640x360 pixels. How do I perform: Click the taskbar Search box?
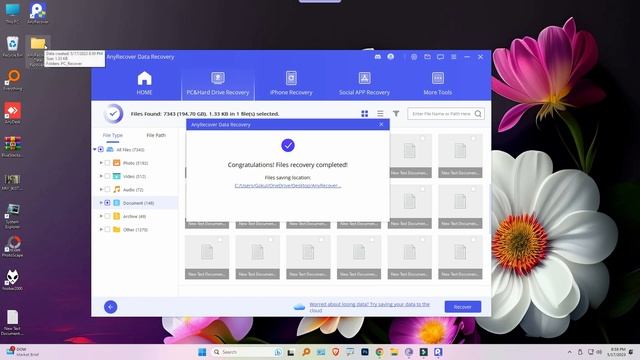click(x=247, y=352)
